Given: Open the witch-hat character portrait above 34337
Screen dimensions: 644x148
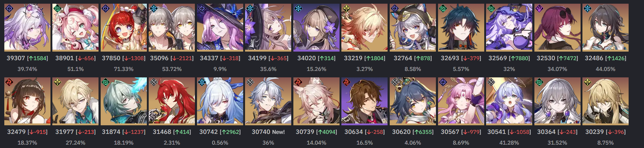Looking at the screenshot, I should click(x=220, y=27).
